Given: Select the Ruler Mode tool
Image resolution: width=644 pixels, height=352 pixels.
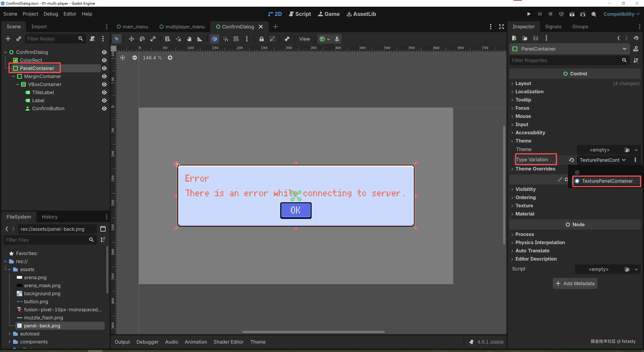Looking at the screenshot, I should (x=200, y=39).
